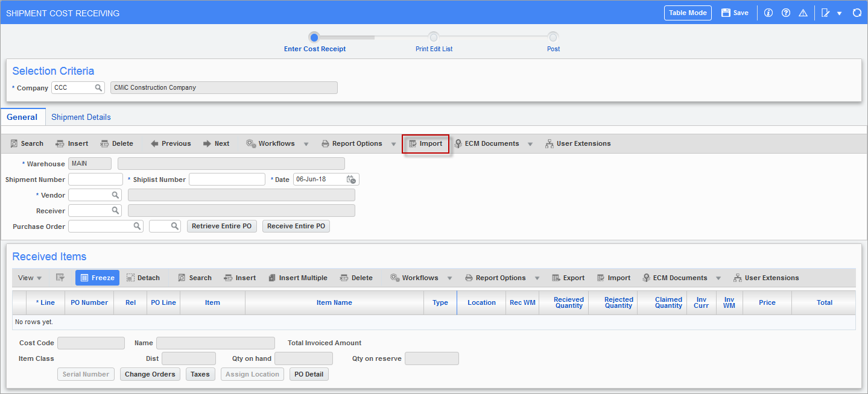868x394 pixels.
Task: Expand Report Options dropdown arrow in General toolbar
Action: [393, 144]
